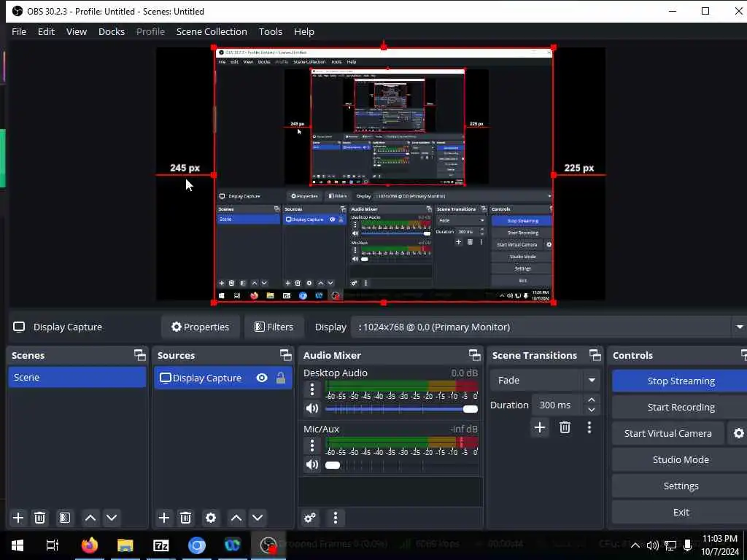Screen dimensions: 747x560
Task: Open transition properties three-dot menu
Action: click(x=589, y=427)
